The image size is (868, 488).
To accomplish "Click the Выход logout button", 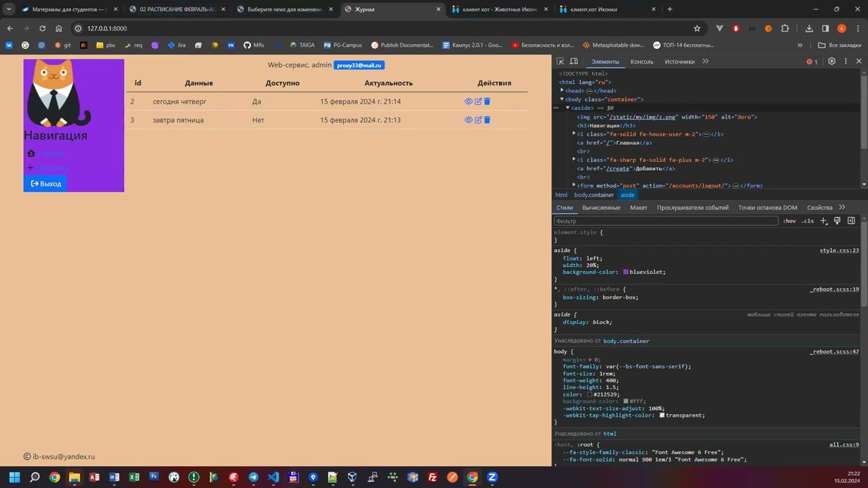I will [45, 184].
